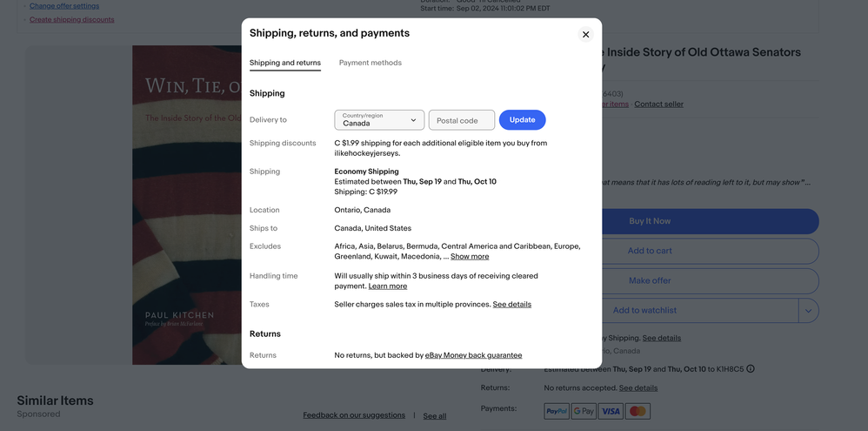Open eBay Money back guarantee link
Image resolution: width=868 pixels, height=431 pixels.
(473, 355)
